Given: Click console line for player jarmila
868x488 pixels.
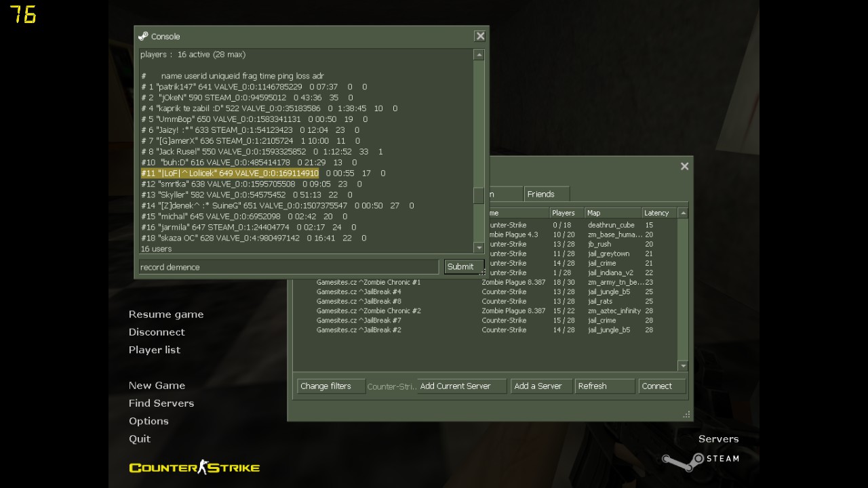Looking at the screenshot, I should tap(248, 227).
